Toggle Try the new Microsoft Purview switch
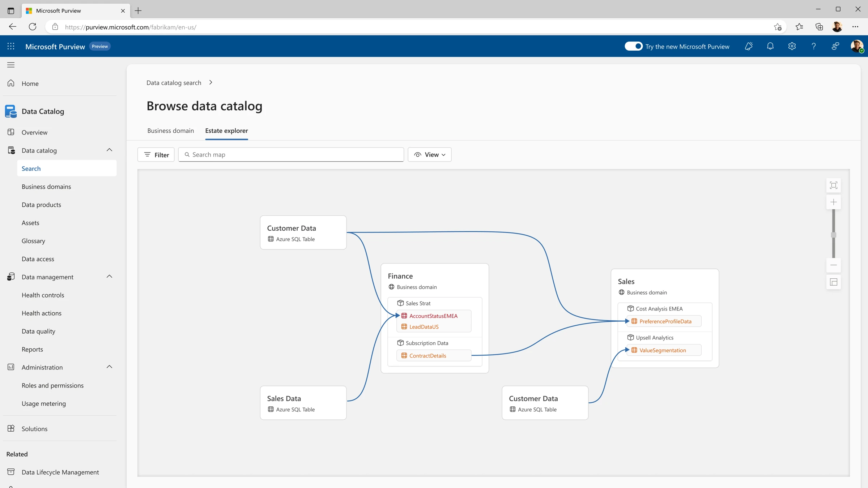The image size is (868, 488). coord(633,46)
